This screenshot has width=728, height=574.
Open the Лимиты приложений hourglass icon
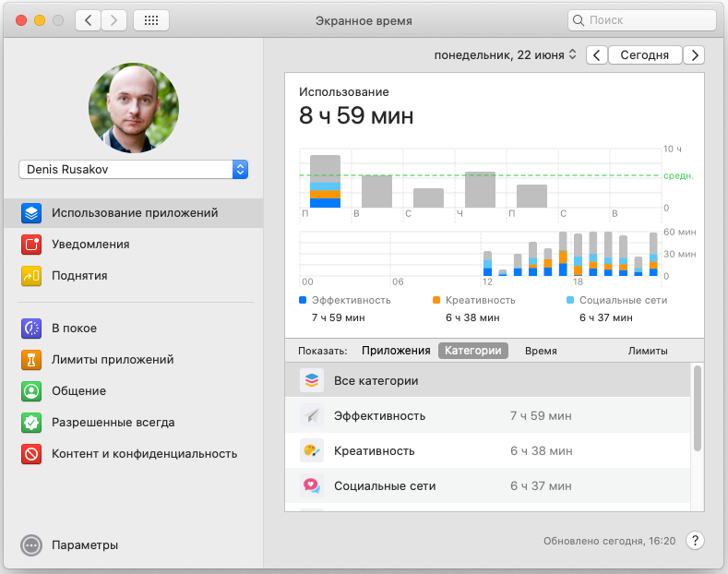click(31, 360)
